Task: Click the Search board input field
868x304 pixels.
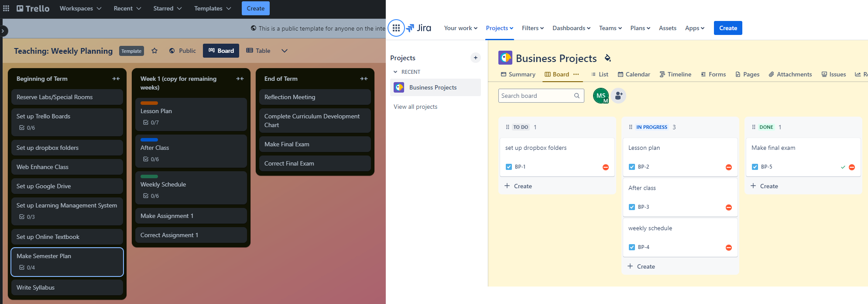Action: [x=536, y=96]
